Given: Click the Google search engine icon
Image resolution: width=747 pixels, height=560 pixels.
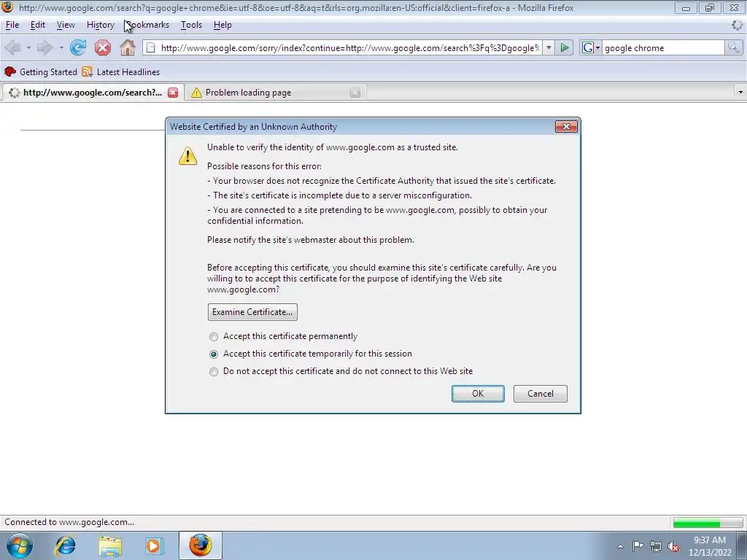Looking at the screenshot, I should pyautogui.click(x=587, y=47).
